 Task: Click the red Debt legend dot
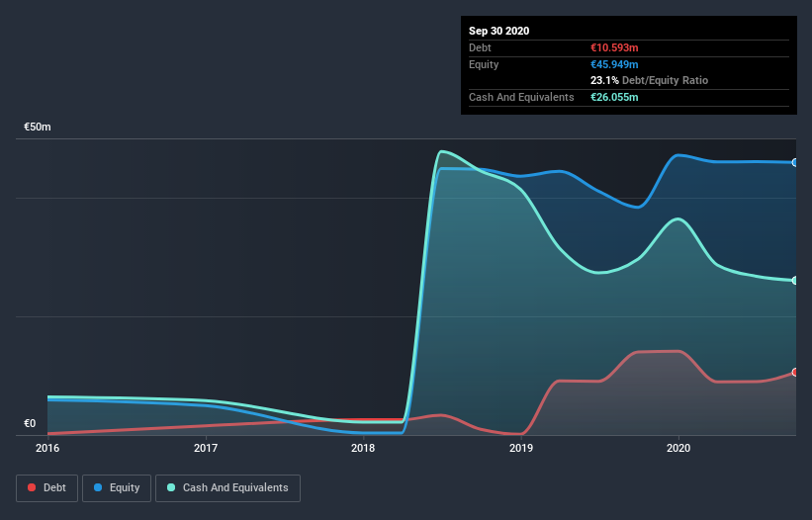(x=32, y=487)
